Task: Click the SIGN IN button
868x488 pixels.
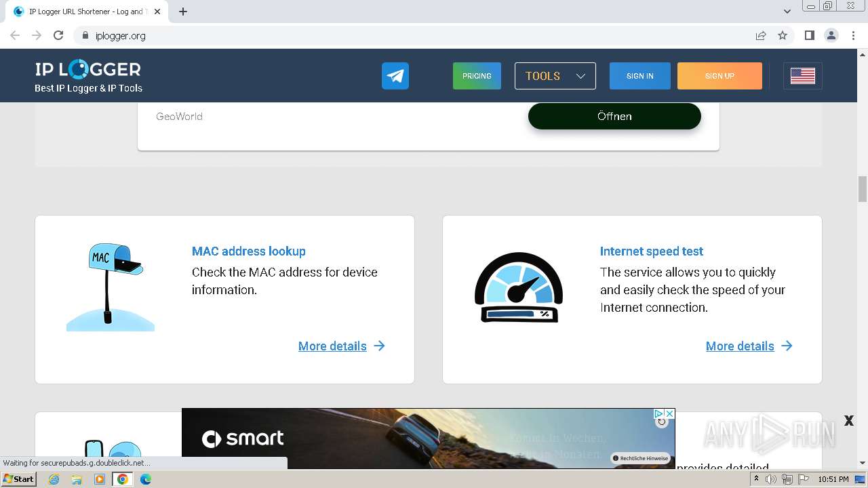Action: pyautogui.click(x=639, y=76)
